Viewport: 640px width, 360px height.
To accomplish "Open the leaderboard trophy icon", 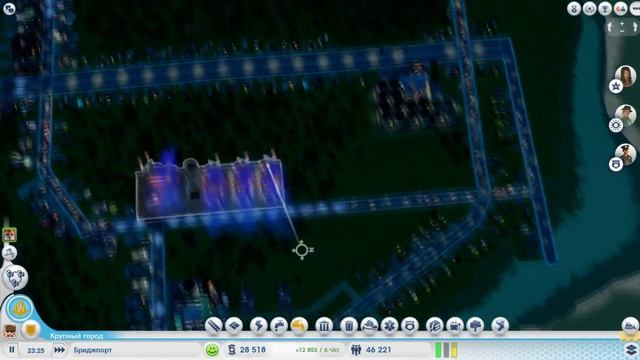I will click(605, 9).
